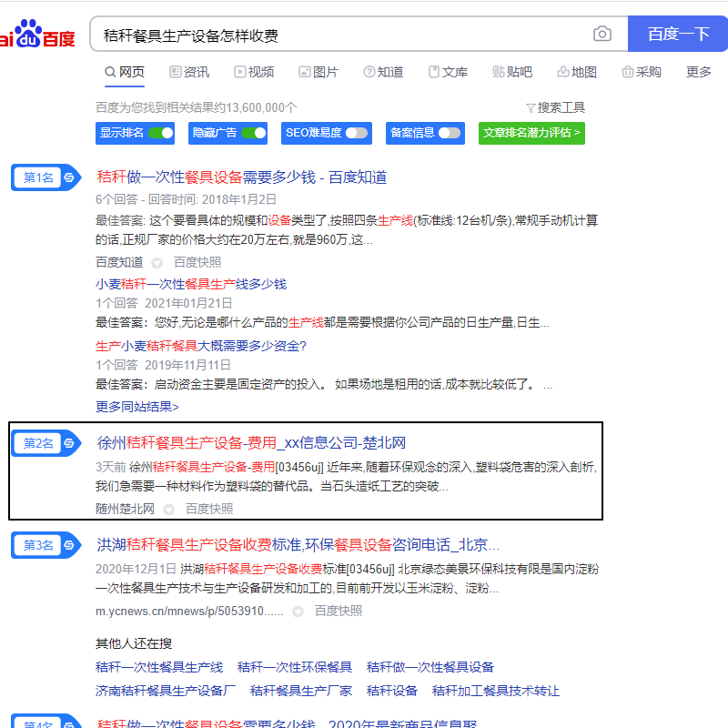Image resolution: width=728 pixels, height=728 pixels.
Task: Open camera image search icon
Action: point(602,34)
